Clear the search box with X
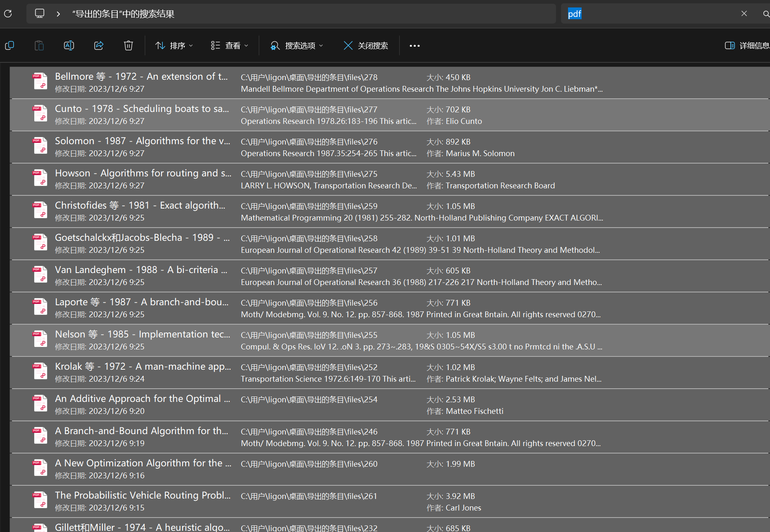770x532 pixels. click(x=744, y=14)
